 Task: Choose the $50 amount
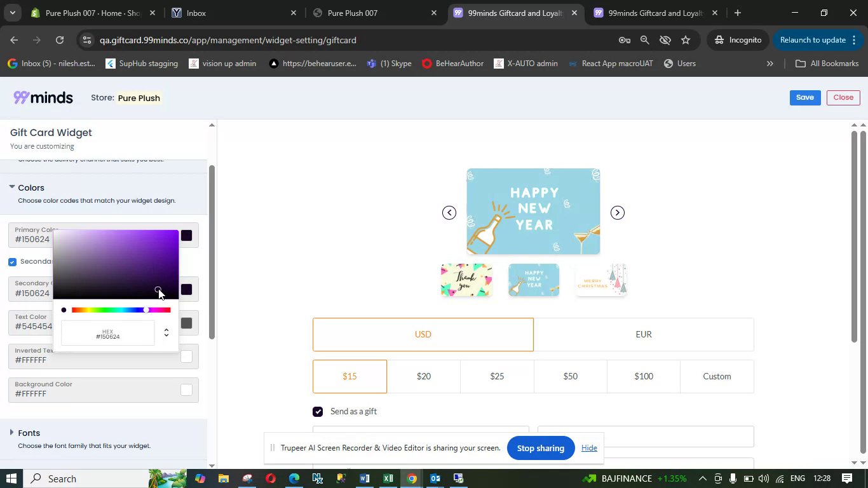[x=571, y=376]
